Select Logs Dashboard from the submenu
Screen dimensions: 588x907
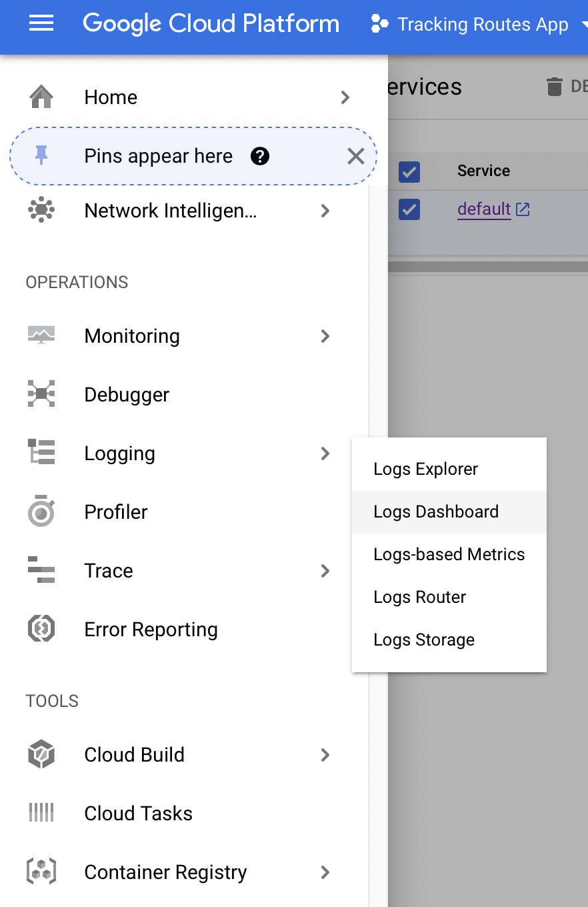(x=449, y=512)
